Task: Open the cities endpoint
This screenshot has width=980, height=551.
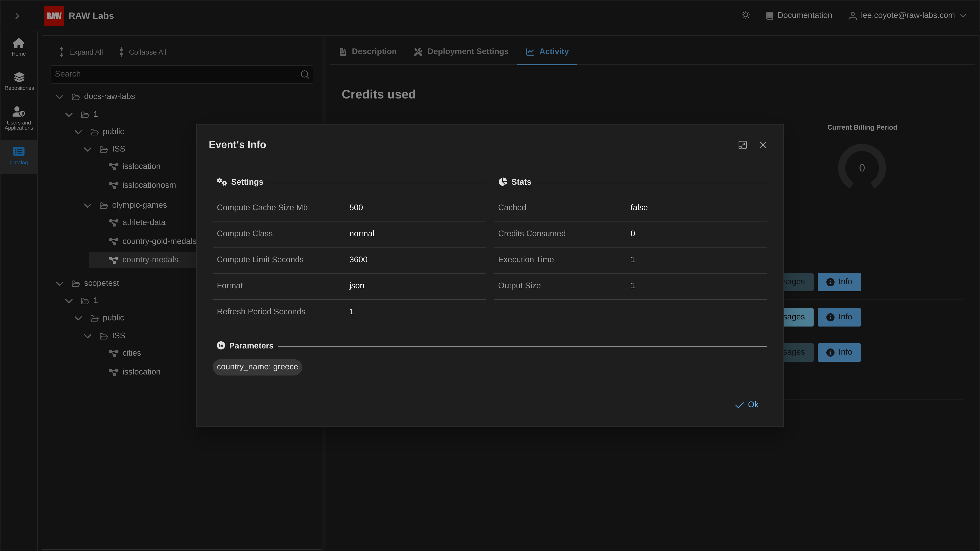Action: pyautogui.click(x=132, y=353)
